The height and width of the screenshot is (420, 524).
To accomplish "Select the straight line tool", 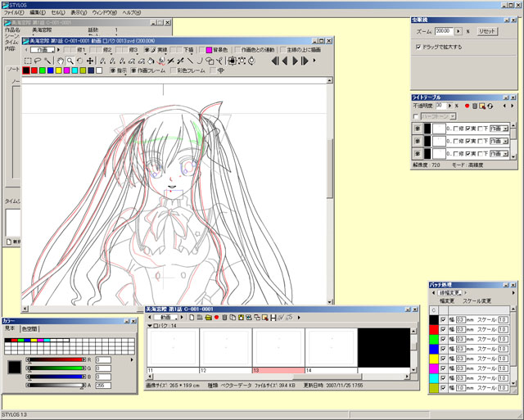I will pyautogui.click(x=190, y=61).
